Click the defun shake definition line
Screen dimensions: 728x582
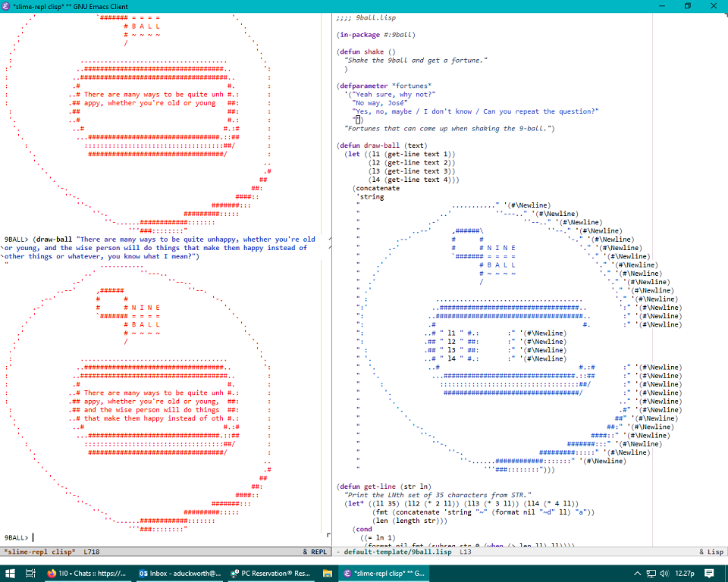coord(366,52)
